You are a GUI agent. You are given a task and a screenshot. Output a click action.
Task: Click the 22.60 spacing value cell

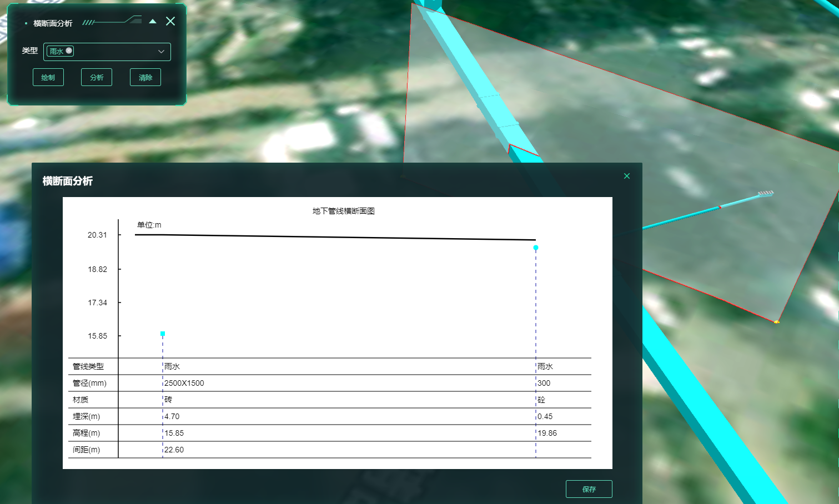click(174, 450)
